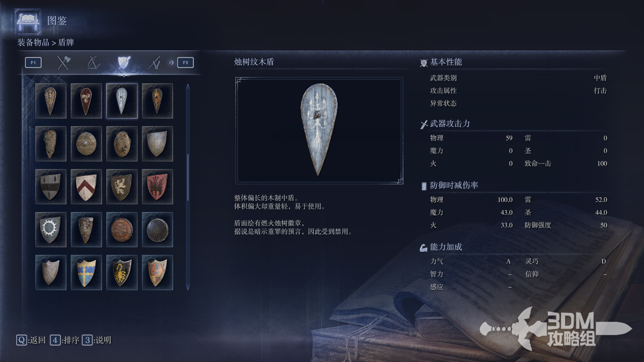Select the red chevron heater shield

(x=86, y=187)
